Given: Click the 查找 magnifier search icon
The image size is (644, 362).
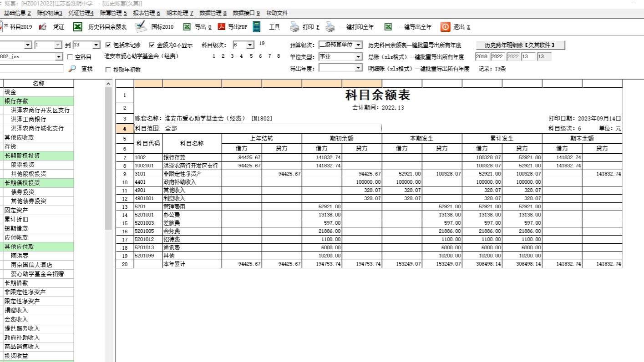Looking at the screenshot, I should click(x=72, y=69).
